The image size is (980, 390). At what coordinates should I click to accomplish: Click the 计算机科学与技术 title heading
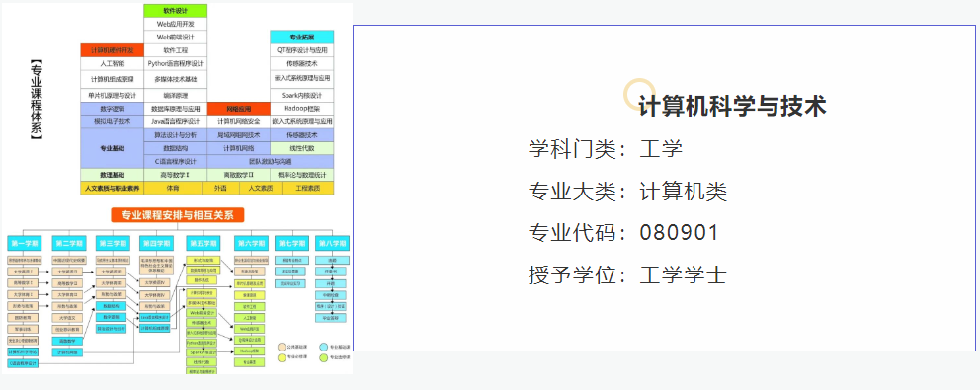(732, 106)
